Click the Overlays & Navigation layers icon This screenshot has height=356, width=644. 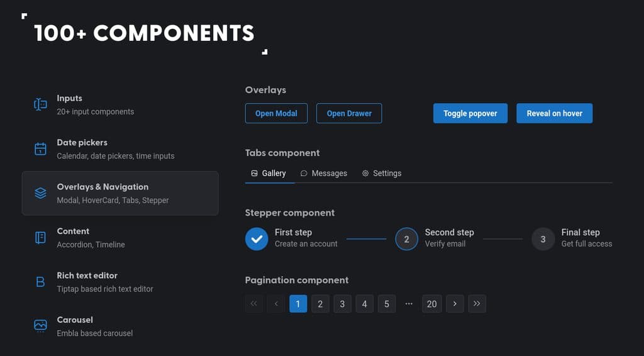(40, 193)
